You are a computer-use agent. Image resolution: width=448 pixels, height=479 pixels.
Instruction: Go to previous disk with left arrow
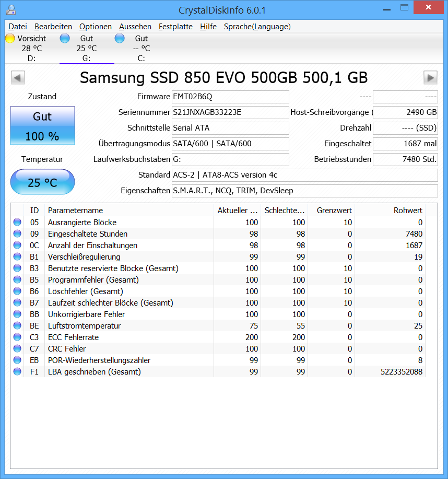[18, 78]
